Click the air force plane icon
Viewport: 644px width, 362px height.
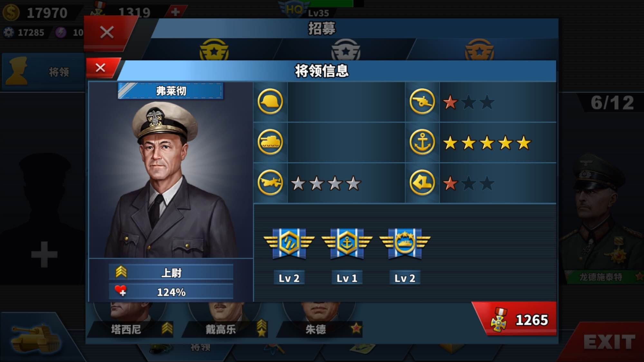[x=270, y=183]
